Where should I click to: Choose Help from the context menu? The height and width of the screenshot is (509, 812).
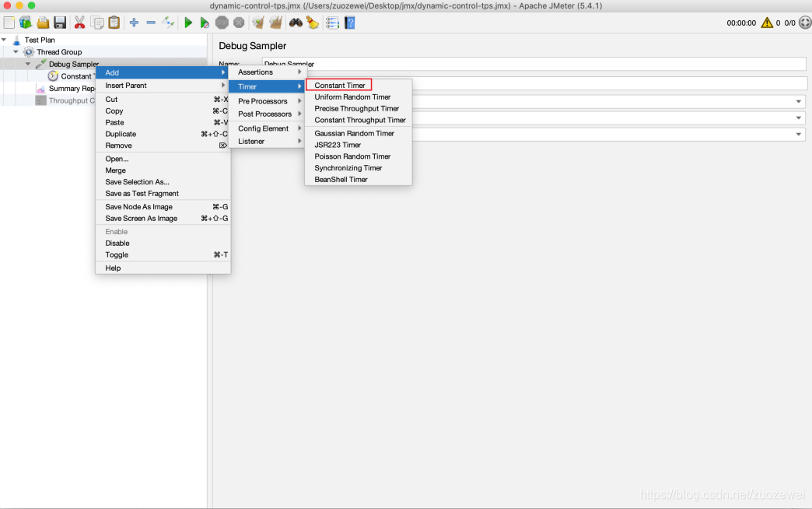163,268
